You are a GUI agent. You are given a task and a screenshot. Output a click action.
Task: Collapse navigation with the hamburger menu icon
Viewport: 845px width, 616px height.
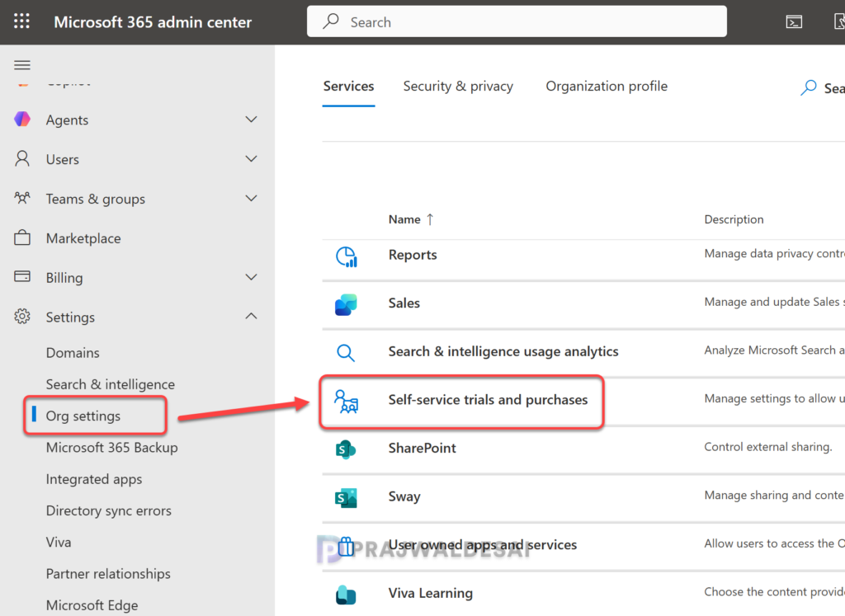click(22, 65)
